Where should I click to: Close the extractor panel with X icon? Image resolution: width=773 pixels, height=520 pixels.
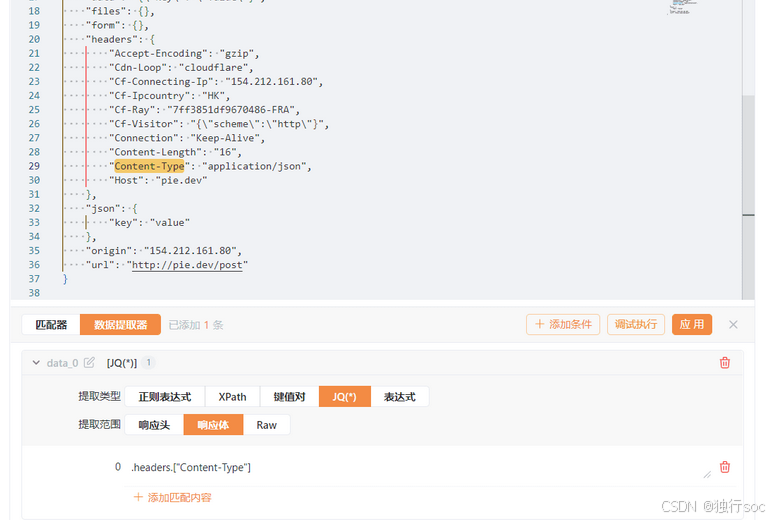[x=733, y=324]
